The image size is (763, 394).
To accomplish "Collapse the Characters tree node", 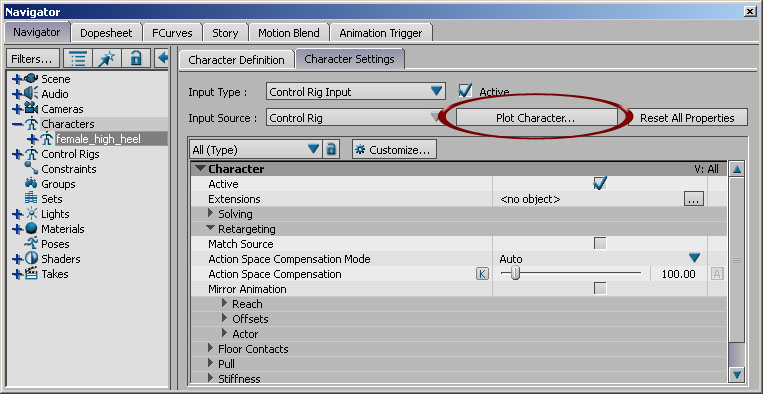I will (x=17, y=124).
